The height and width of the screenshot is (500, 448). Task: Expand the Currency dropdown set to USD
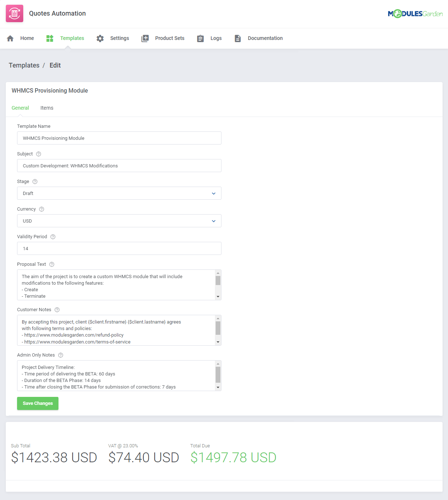tap(119, 221)
